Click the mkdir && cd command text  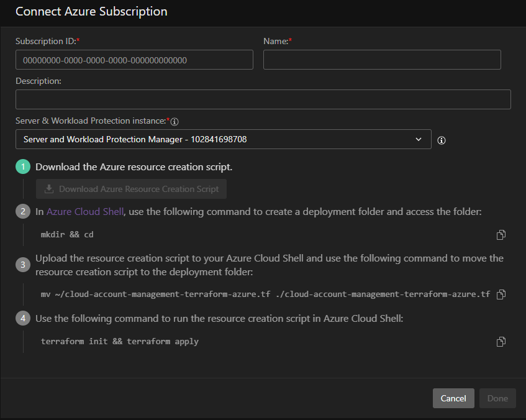tap(67, 235)
